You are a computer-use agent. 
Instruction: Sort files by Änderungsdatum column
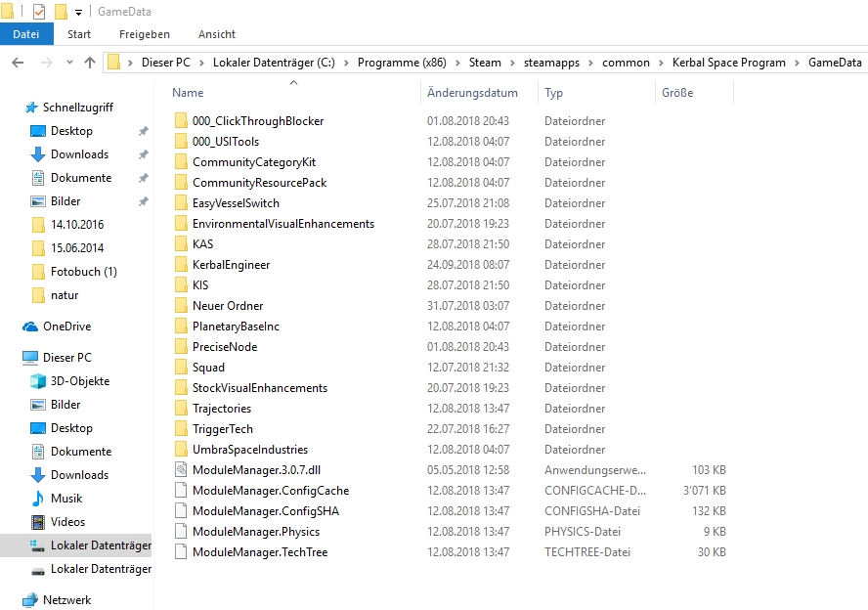pyautogui.click(x=472, y=93)
